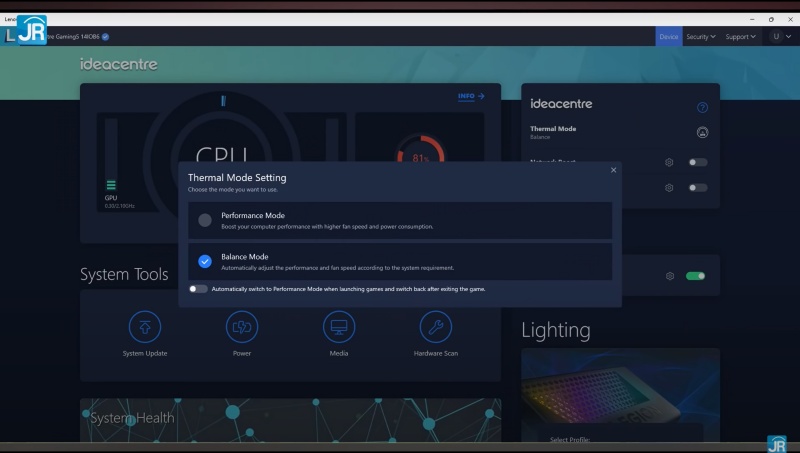The height and width of the screenshot is (453, 800).
Task: Minimize the Lenovo Vantage window
Action: (x=752, y=19)
